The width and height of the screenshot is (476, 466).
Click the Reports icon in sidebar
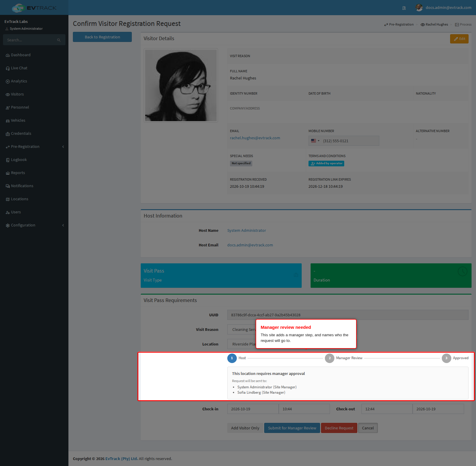pos(8,173)
